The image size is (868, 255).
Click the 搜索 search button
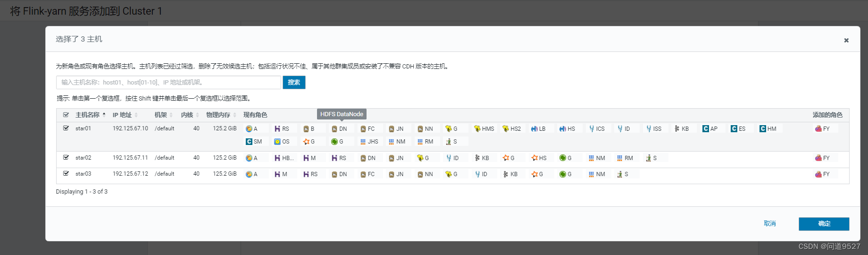[294, 82]
